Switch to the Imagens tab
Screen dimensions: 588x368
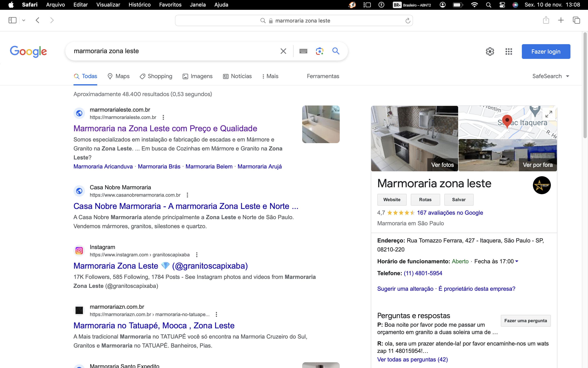pyautogui.click(x=198, y=76)
